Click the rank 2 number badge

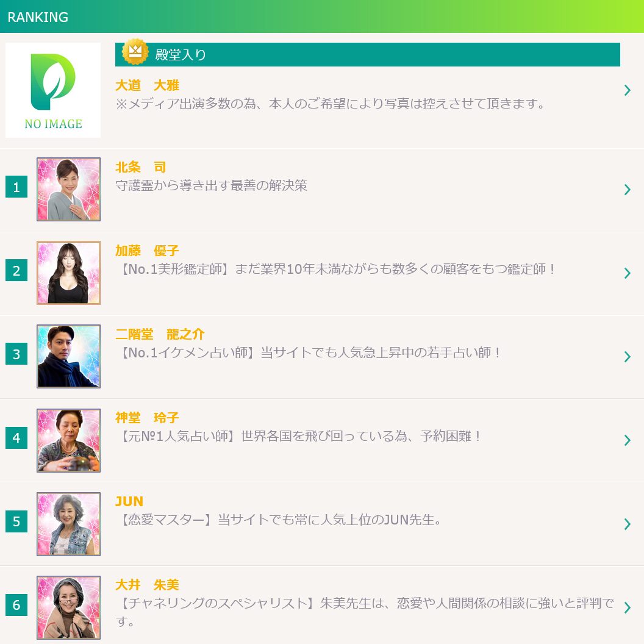[16, 271]
